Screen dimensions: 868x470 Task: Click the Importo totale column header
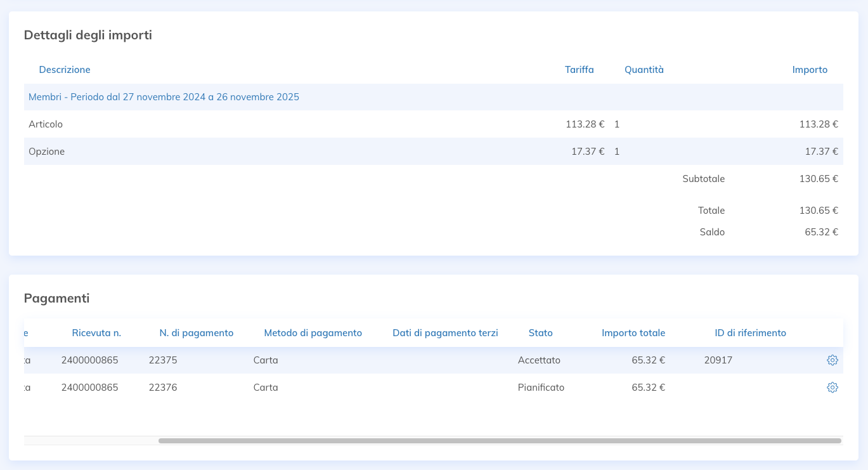coord(633,333)
